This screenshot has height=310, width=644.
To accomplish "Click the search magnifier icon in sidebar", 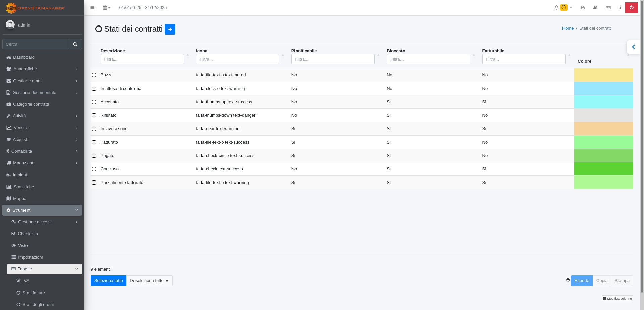I will point(75,44).
